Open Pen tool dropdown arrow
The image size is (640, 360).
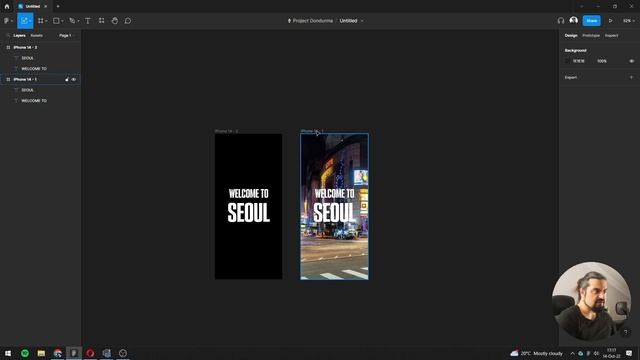tap(78, 21)
